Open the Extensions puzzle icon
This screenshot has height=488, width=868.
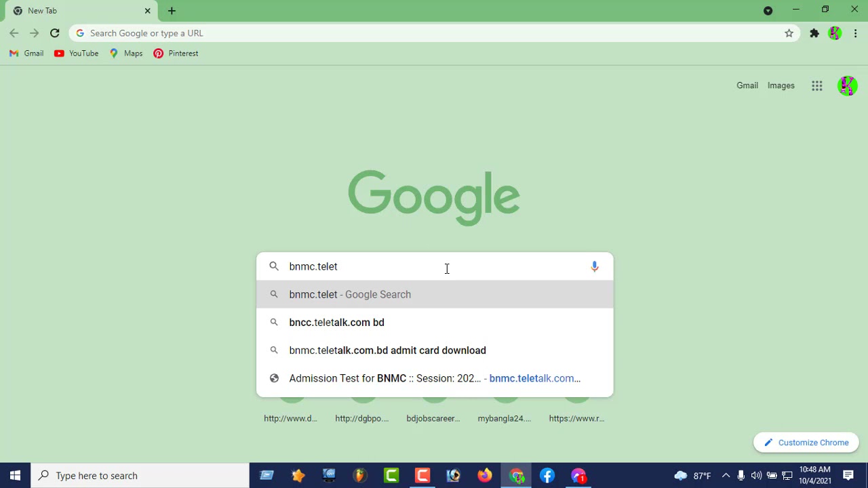click(814, 33)
